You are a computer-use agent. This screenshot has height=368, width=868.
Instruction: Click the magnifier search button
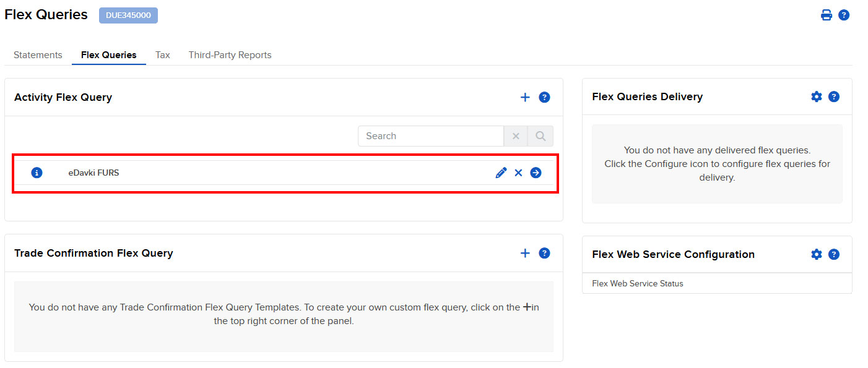click(x=540, y=136)
